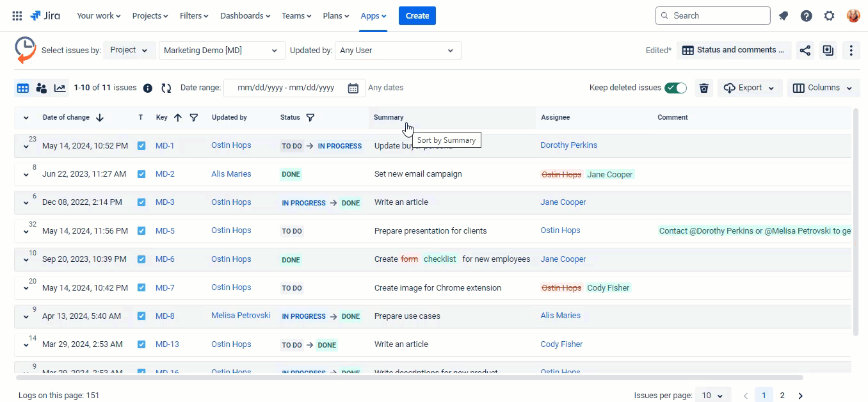The image size is (868, 402).
Task: Click the refresh icon beside issues count
Action: click(x=166, y=88)
